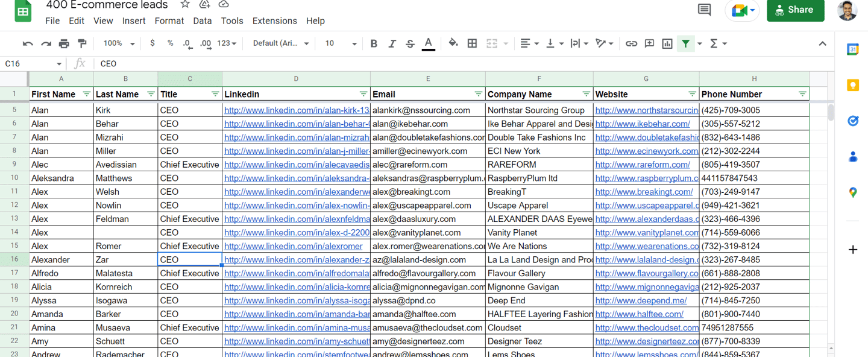Viewport: 868px width, 357px height.
Task: Select the paint format tool
Action: point(82,43)
